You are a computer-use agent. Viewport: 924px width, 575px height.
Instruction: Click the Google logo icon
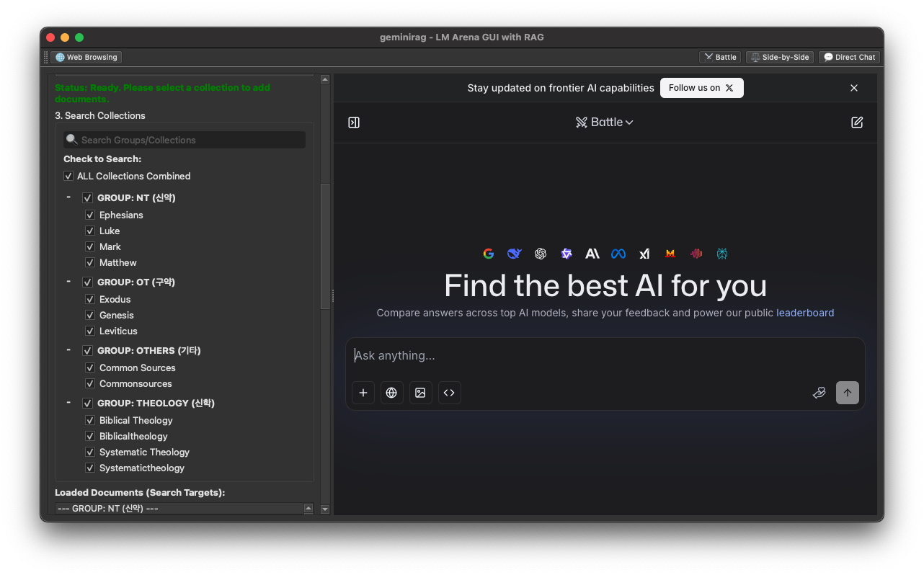coord(489,254)
